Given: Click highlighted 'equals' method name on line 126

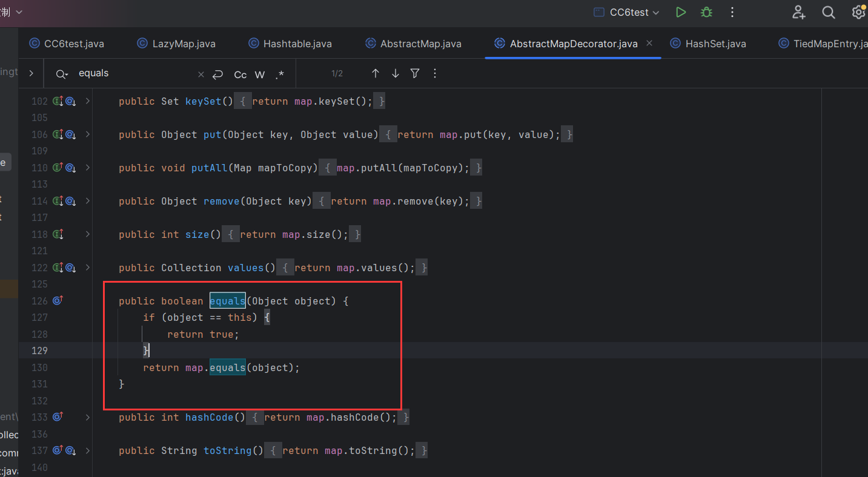Looking at the screenshot, I should pos(228,301).
